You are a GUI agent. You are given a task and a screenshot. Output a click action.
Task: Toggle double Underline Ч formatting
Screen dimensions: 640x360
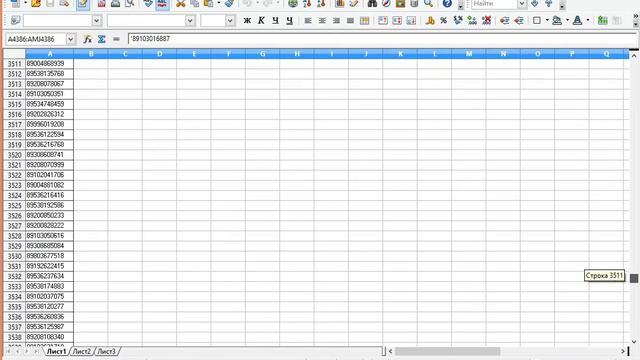(x=289, y=20)
